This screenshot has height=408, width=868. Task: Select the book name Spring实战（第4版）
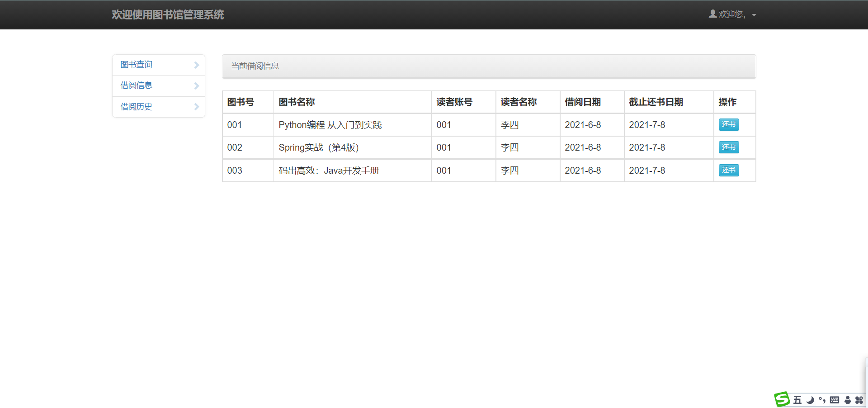pos(319,147)
